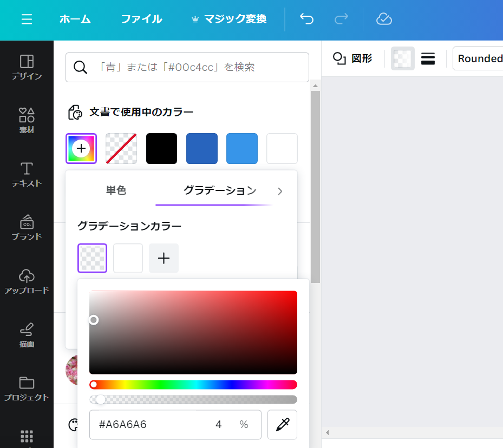
Task: Switch to the 単色 solid color tab
Action: tap(116, 190)
